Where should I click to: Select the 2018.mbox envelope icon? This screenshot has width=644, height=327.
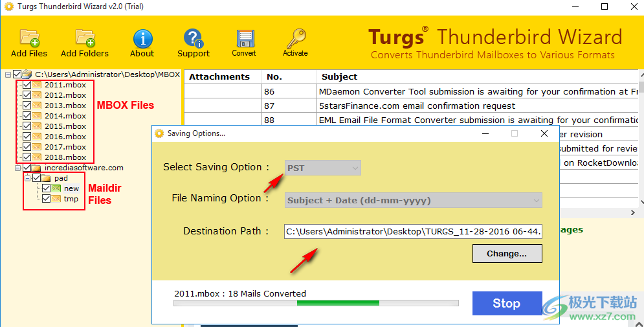tap(36, 157)
